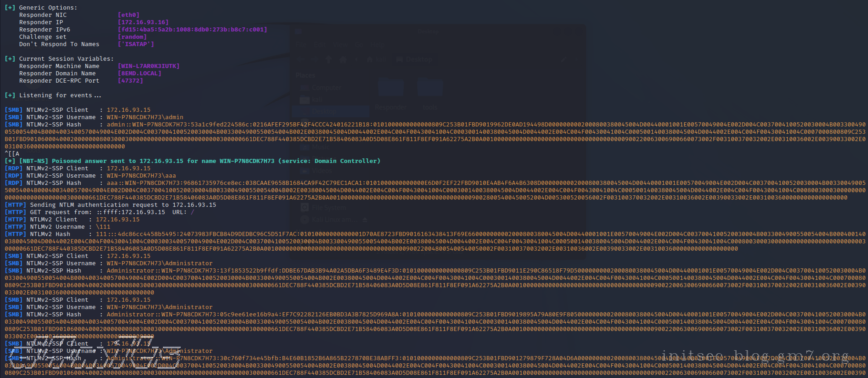Eject the Kali Linux volume
This screenshot has height=378, width=868.
[365, 220]
